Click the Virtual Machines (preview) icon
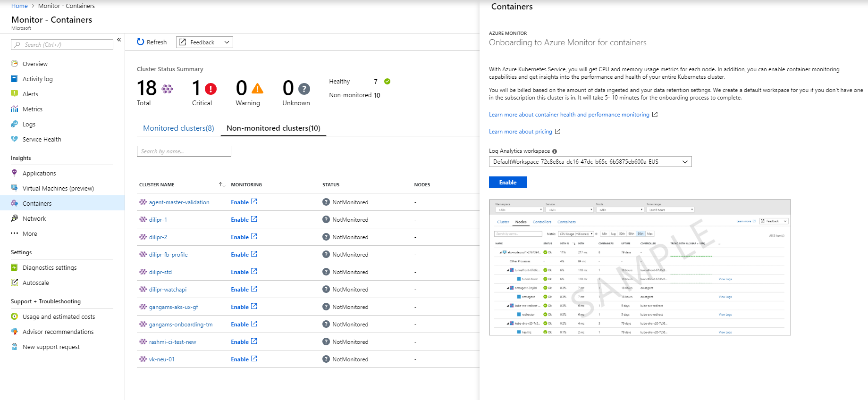Viewport: 868px width, 400px height. pyautogui.click(x=14, y=188)
